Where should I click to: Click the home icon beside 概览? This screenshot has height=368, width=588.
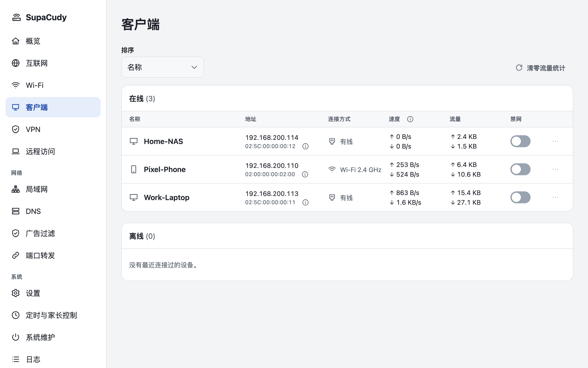coord(16,41)
